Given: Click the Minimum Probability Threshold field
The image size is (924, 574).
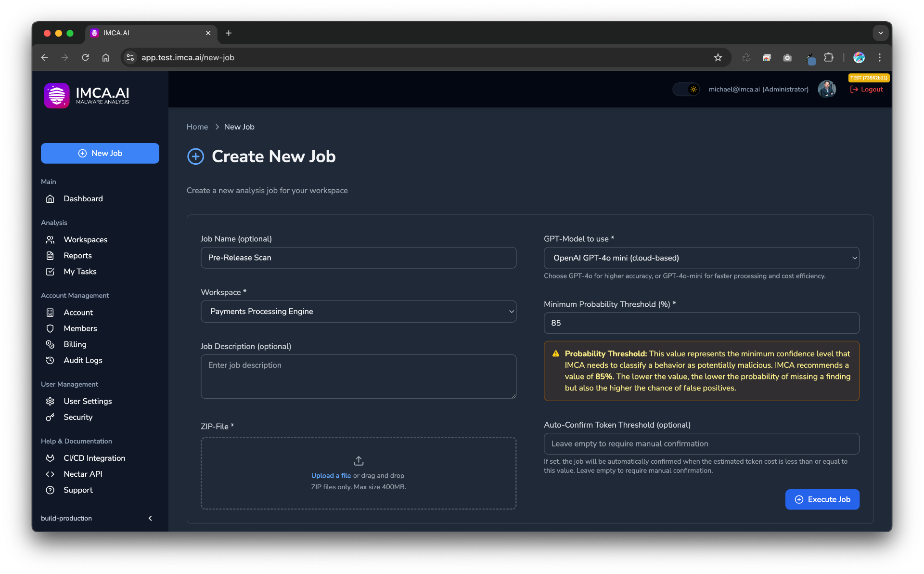Looking at the screenshot, I should (701, 323).
